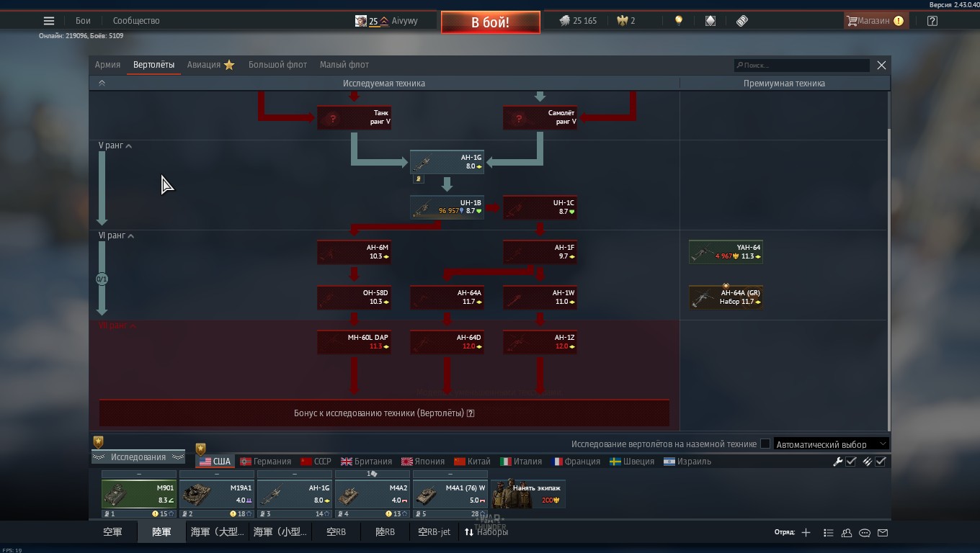Select the Китай nation tab
This screenshot has height=553, width=980.
(x=473, y=462)
